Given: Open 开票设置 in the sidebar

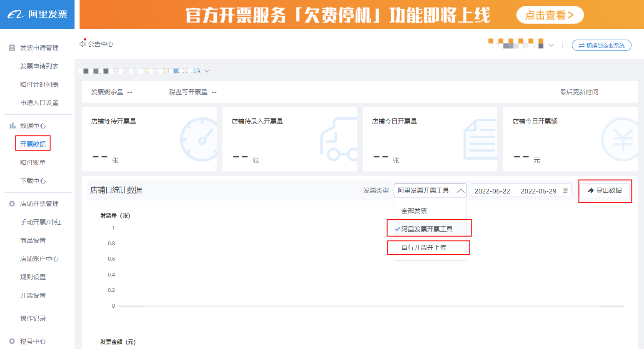Looking at the screenshot, I should coord(33,296).
